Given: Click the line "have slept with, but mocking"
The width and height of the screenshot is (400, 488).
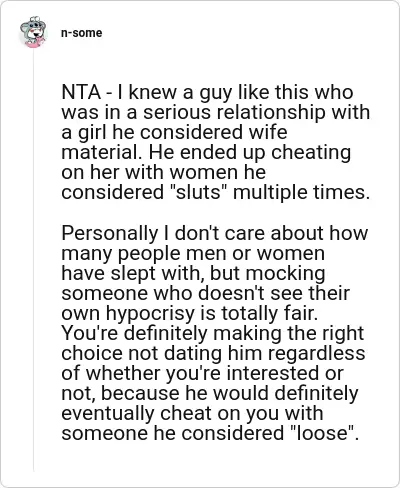Looking at the screenshot, I should 193,274.
